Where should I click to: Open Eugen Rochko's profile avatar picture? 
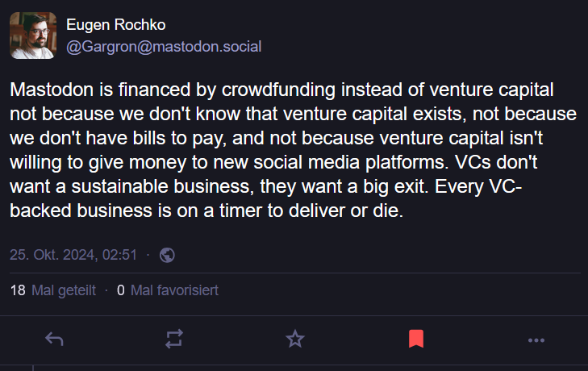(33, 35)
